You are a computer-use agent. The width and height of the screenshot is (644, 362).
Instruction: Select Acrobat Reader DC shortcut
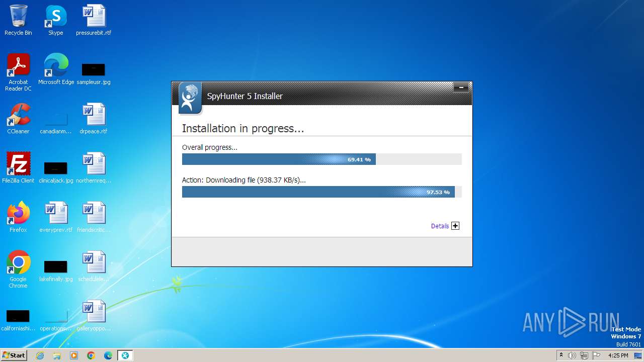point(18,72)
